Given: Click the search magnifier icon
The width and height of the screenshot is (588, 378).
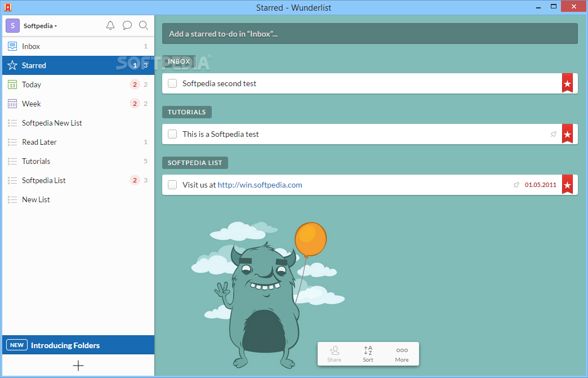Looking at the screenshot, I should tap(143, 25).
